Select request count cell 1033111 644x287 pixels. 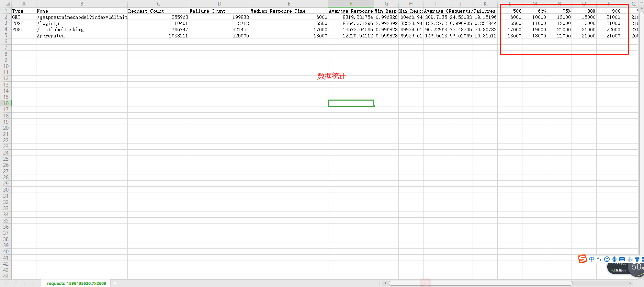click(x=158, y=36)
